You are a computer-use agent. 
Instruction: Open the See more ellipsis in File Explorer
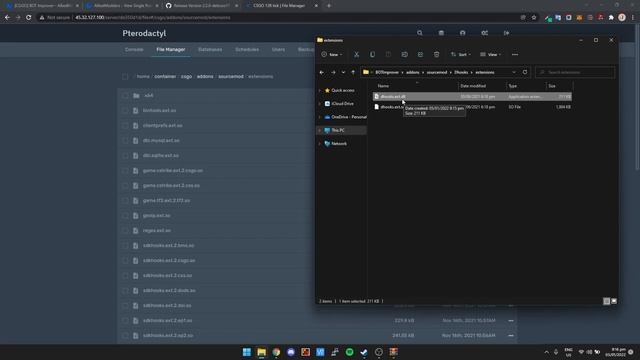[515, 54]
